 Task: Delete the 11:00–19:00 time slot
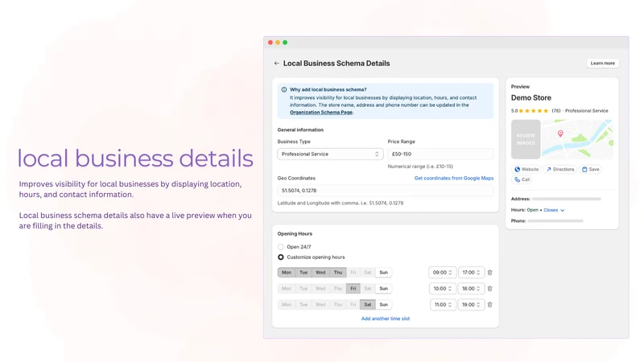point(490,305)
